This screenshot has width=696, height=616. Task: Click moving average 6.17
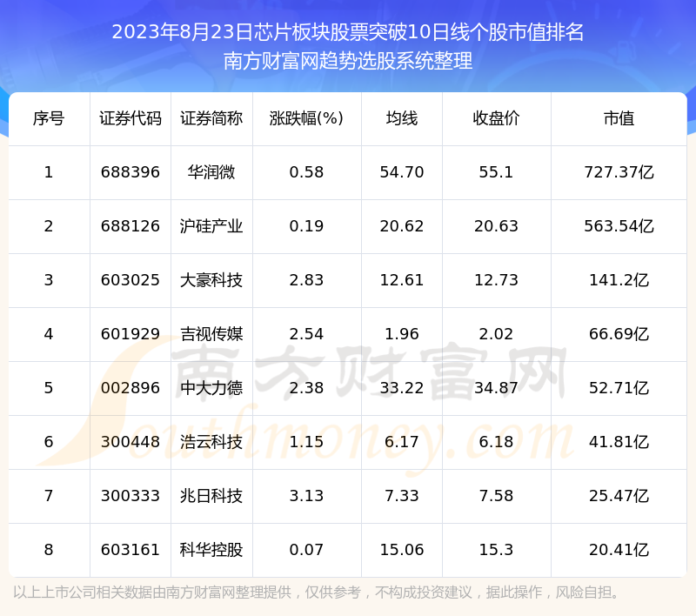click(x=402, y=442)
